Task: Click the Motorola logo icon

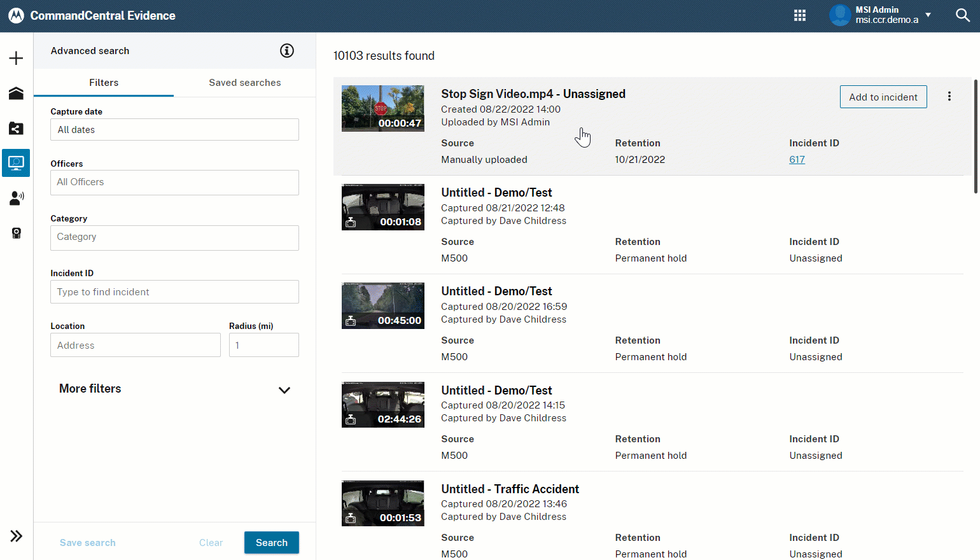Action: pyautogui.click(x=16, y=15)
